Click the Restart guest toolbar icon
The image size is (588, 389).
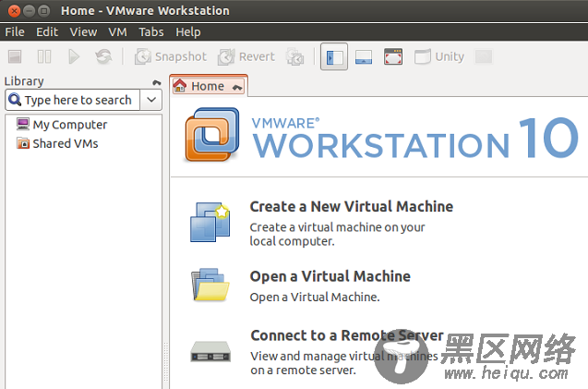pos(103,56)
